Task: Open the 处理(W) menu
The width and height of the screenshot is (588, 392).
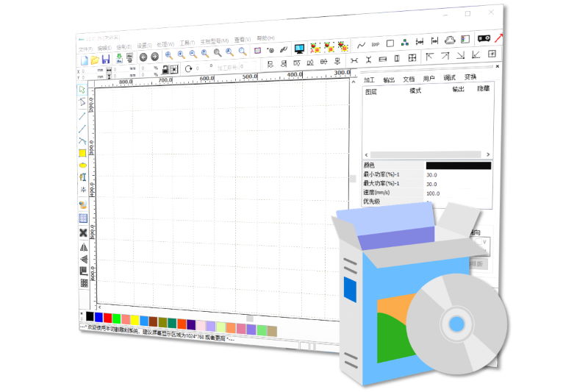Action: pos(165,44)
